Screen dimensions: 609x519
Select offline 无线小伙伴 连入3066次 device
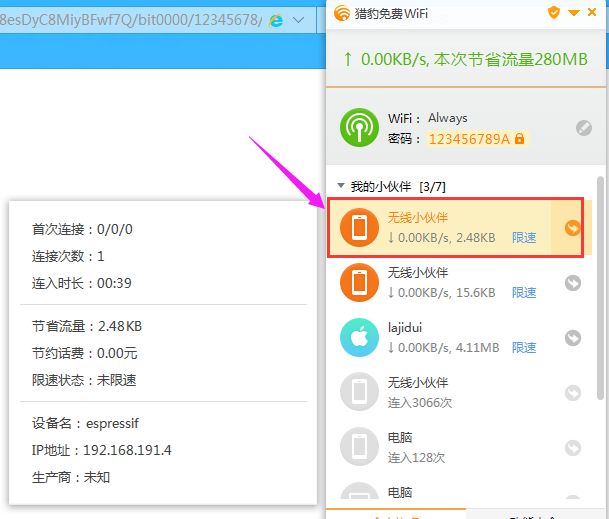(x=459, y=392)
